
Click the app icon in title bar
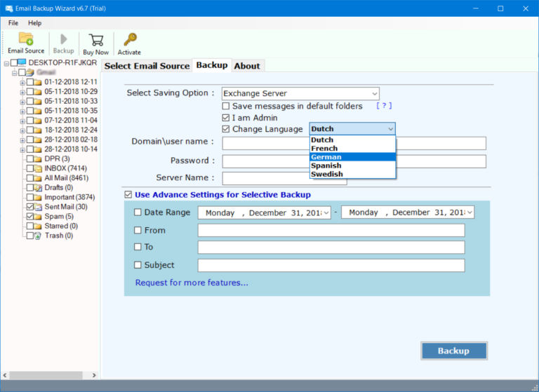pos(9,8)
